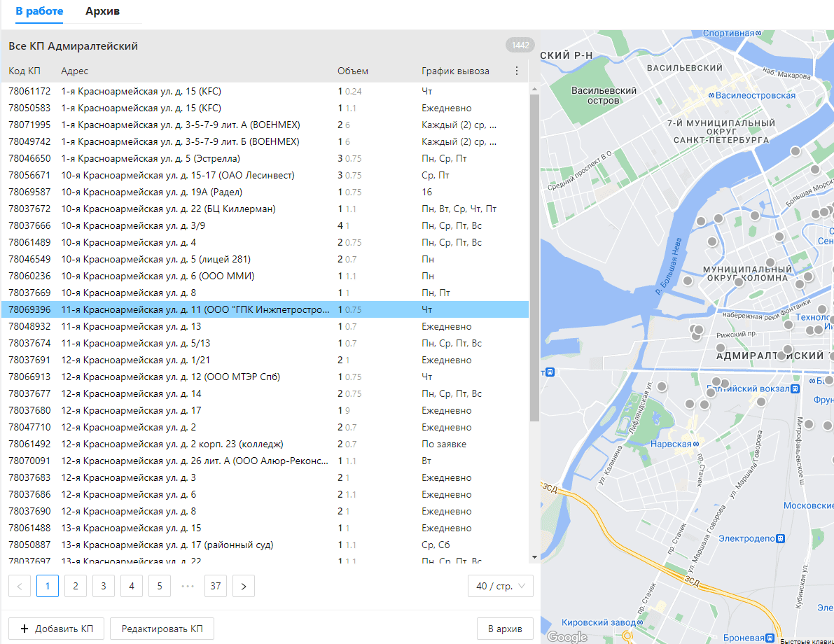Image resolution: width=834 pixels, height=644 pixels.
Task: Click the next page arrow in pagination
Action: click(x=244, y=586)
